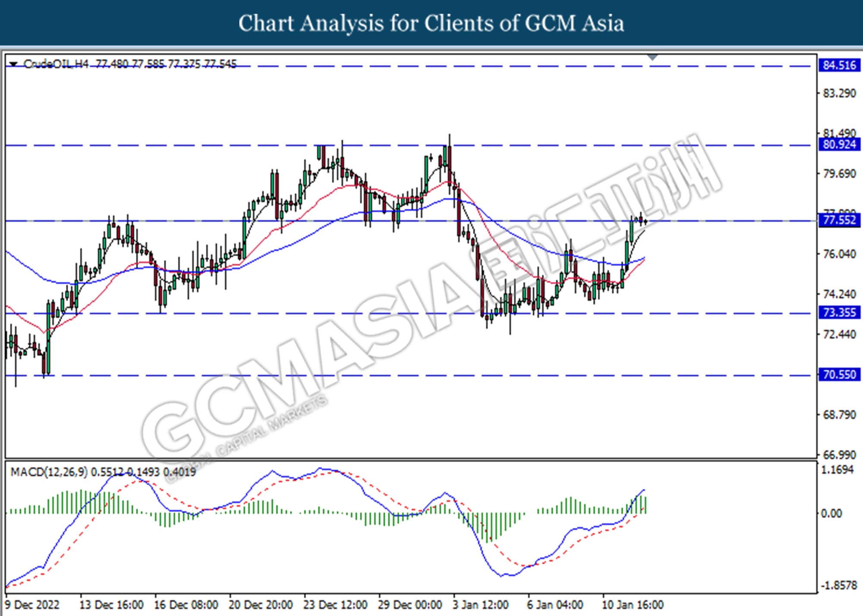Click the CrudeOIL,H4 symbol price header
Screen dimensions: 863x616
pyautogui.click(x=130, y=64)
